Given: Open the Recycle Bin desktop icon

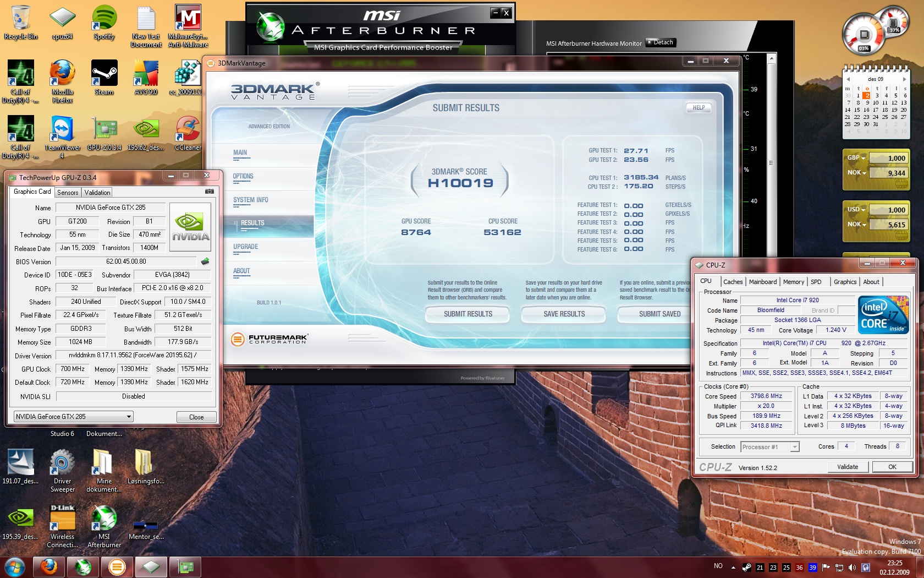Looking at the screenshot, I should 20,22.
